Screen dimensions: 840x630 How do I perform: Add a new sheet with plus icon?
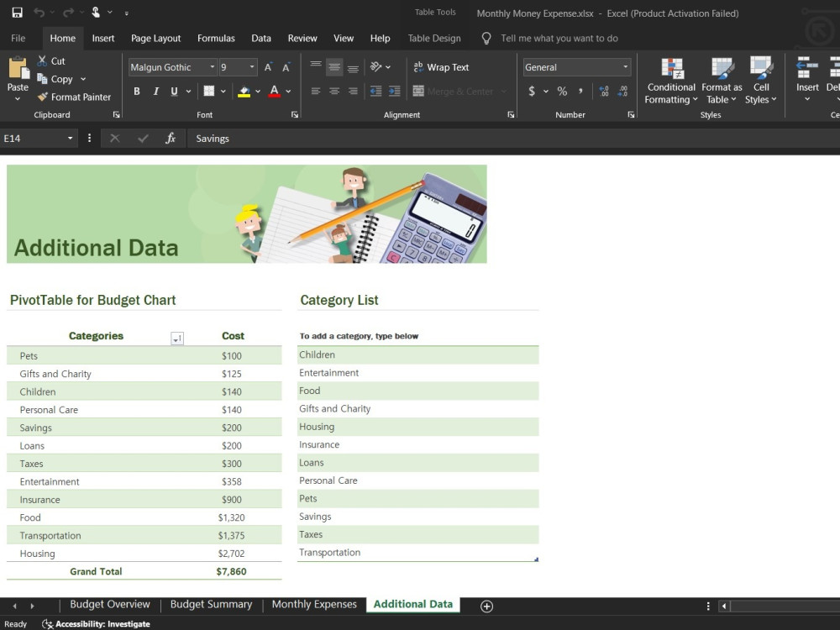[486, 606]
